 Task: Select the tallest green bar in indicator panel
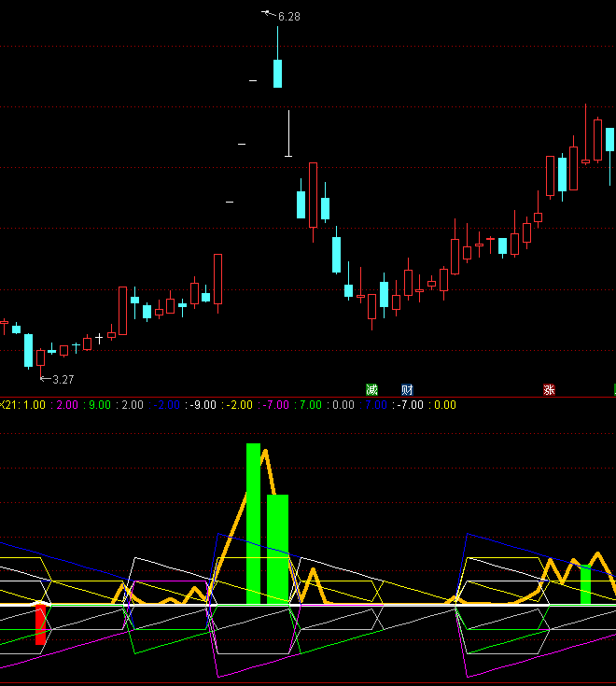(253, 524)
